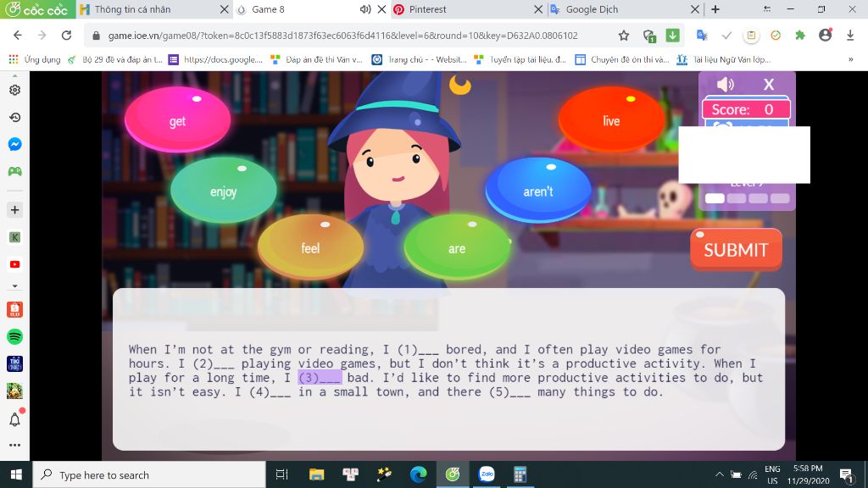Open Messenger from the sidebar

coord(15,144)
